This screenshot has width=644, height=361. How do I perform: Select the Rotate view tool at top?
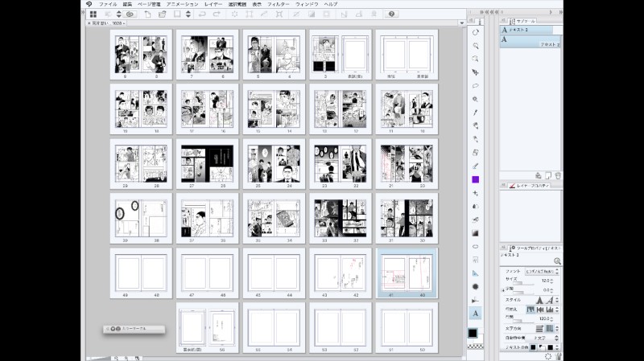pos(475,32)
